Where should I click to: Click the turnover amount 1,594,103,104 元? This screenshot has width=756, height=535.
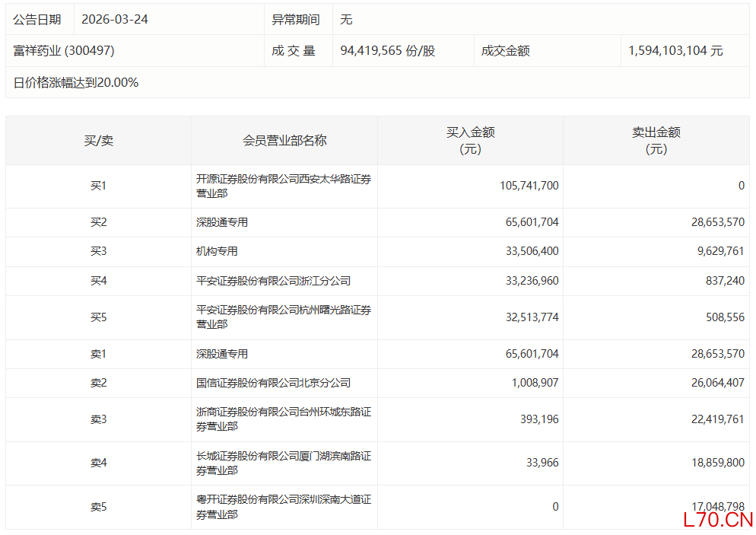click(675, 51)
